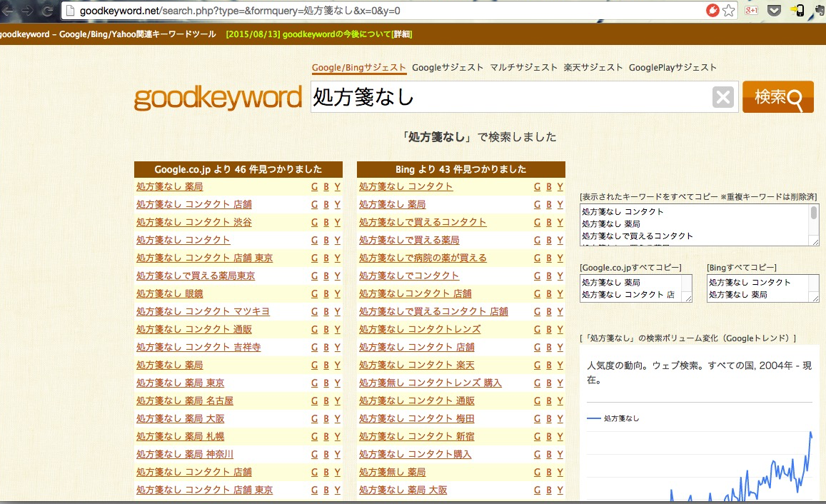
Task: Open link 処方箋なし コンタクト 吉祥寺
Action: [198, 348]
